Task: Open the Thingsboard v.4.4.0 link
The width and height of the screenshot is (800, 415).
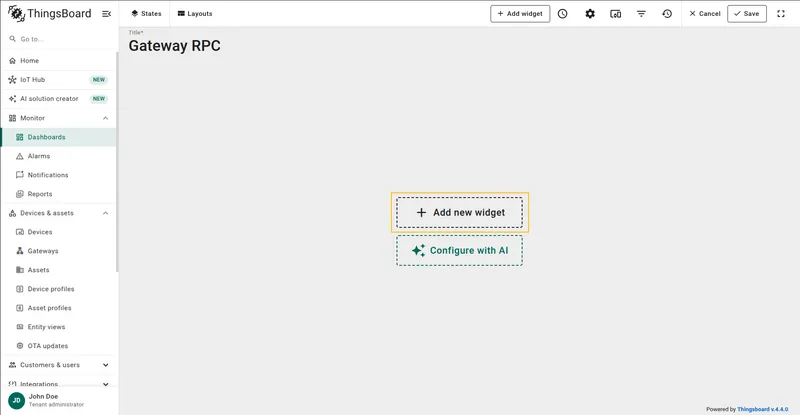Action: coord(762,409)
